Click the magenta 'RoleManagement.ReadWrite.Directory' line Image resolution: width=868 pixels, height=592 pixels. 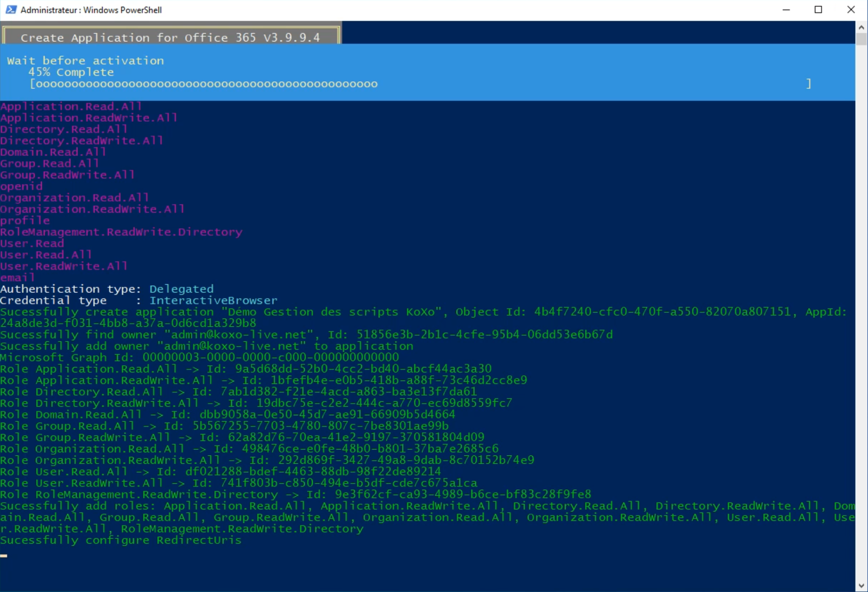click(121, 232)
